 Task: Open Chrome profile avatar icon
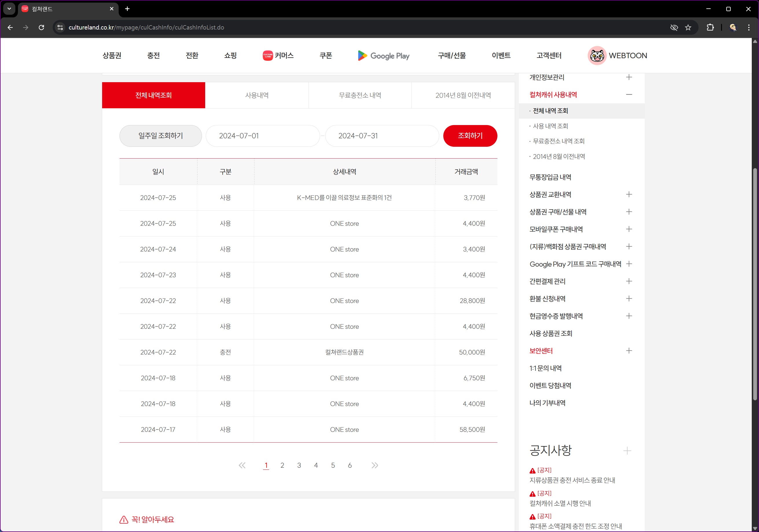tap(733, 27)
